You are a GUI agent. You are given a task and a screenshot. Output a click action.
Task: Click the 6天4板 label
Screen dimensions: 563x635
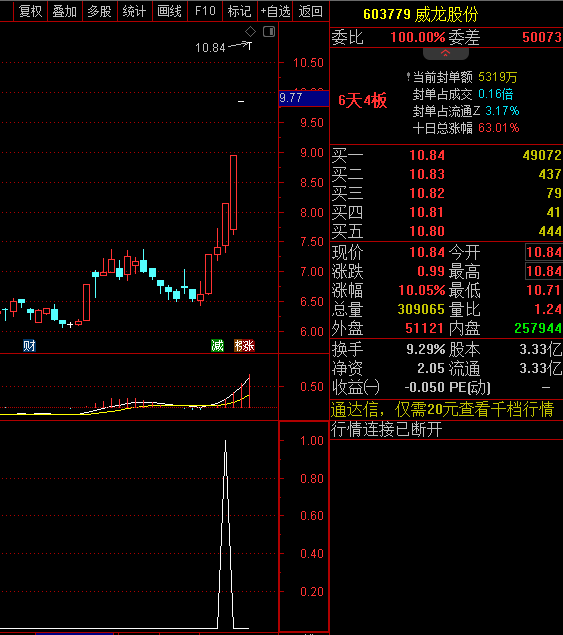click(x=363, y=100)
